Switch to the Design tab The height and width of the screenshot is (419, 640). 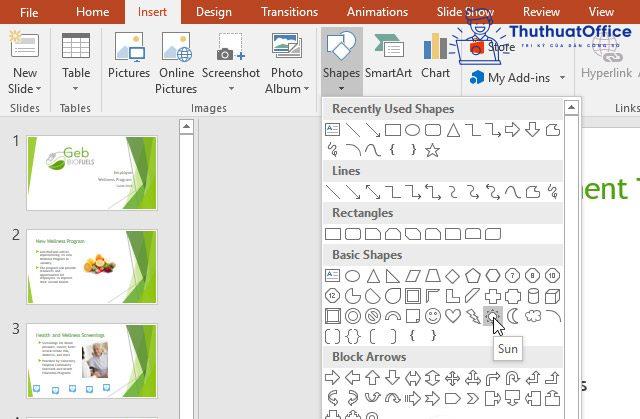214,12
